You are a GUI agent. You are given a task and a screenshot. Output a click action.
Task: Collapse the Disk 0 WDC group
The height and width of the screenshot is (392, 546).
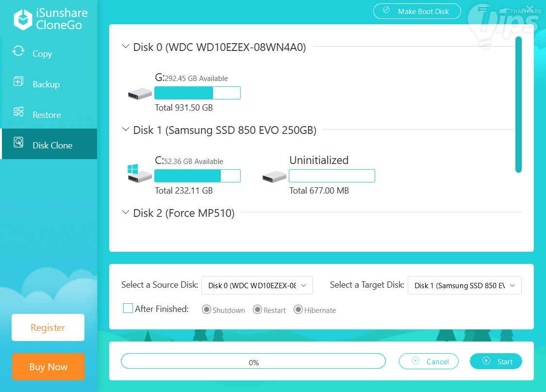[x=125, y=46]
